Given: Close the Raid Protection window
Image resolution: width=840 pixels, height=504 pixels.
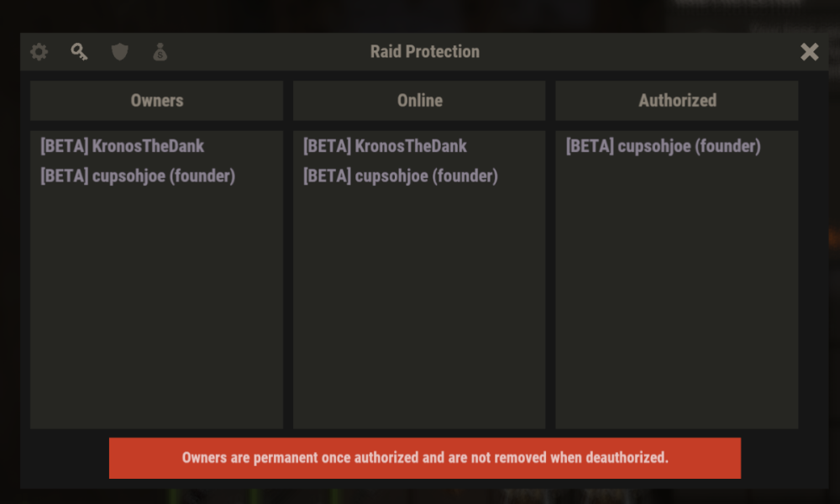Looking at the screenshot, I should pos(809,52).
